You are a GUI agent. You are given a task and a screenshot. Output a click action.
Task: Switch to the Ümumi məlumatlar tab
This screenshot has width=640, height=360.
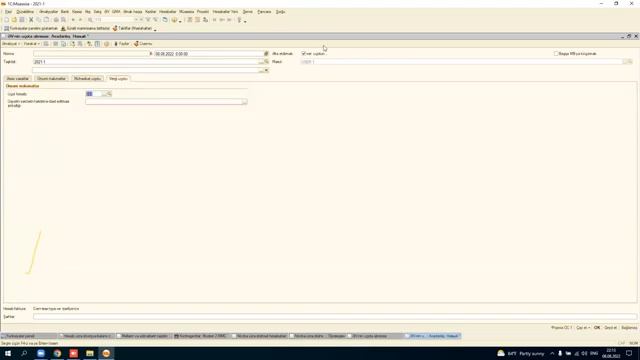(51, 78)
